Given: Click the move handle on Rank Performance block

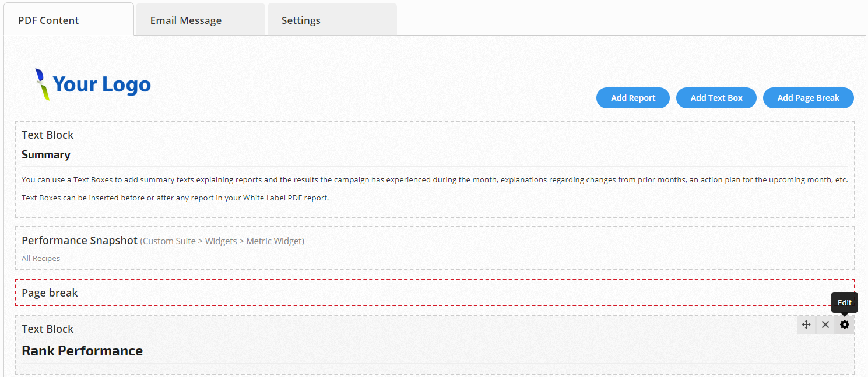Looking at the screenshot, I should click(x=806, y=325).
